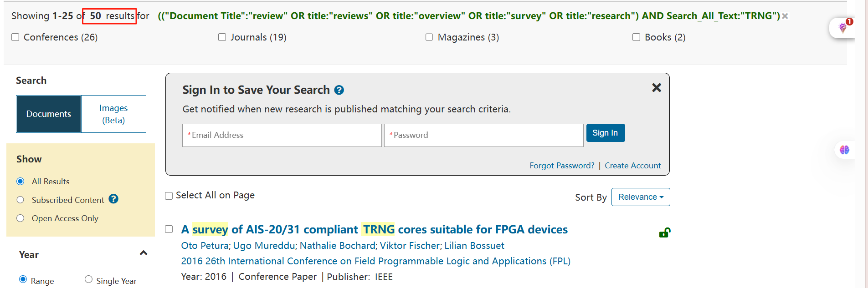Remove the search query with the X icon
Image resolution: width=868 pixels, height=288 pixels.
(x=785, y=16)
